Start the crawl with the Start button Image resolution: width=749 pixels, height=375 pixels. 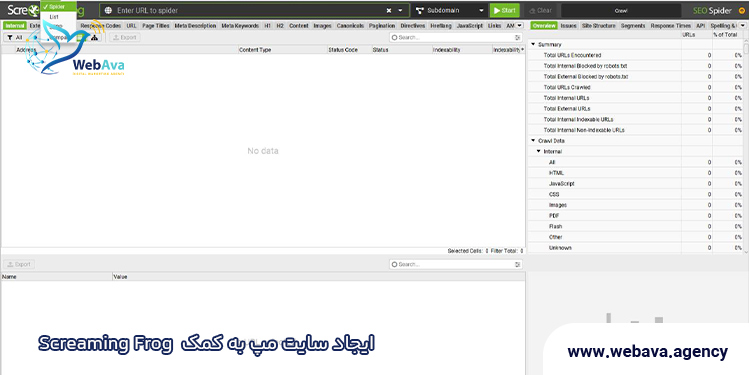504,11
